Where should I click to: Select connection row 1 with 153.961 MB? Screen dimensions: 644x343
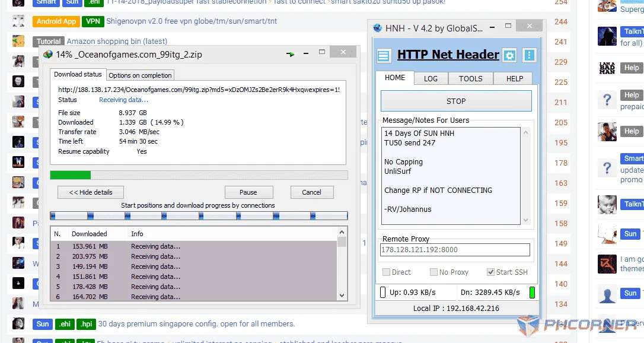pos(193,246)
